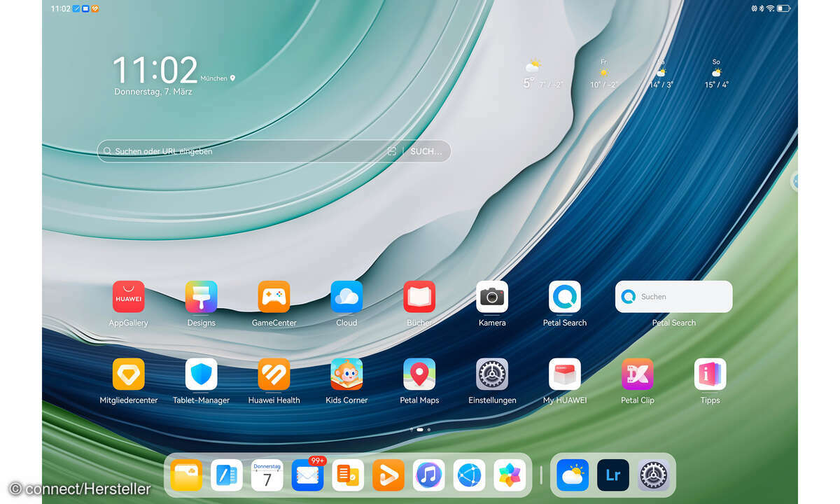Launch the Bücher app
This screenshot has width=840, height=504.
click(419, 297)
